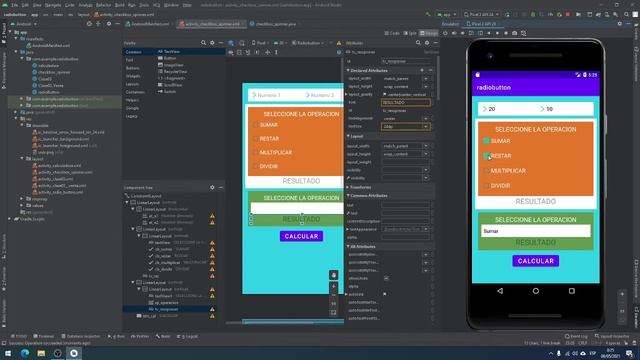Click the pan hand tool on design surface
Screen dimensions: 640x360
pos(333,275)
